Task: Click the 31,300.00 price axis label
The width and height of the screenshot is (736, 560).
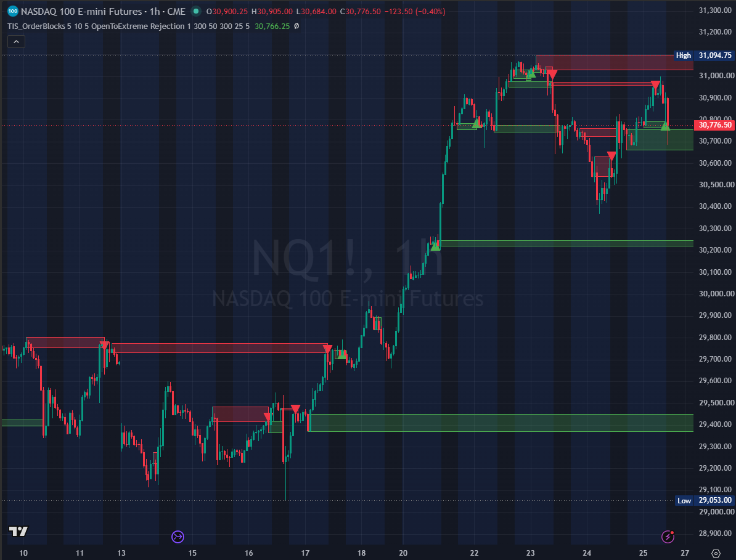Action: [715, 10]
